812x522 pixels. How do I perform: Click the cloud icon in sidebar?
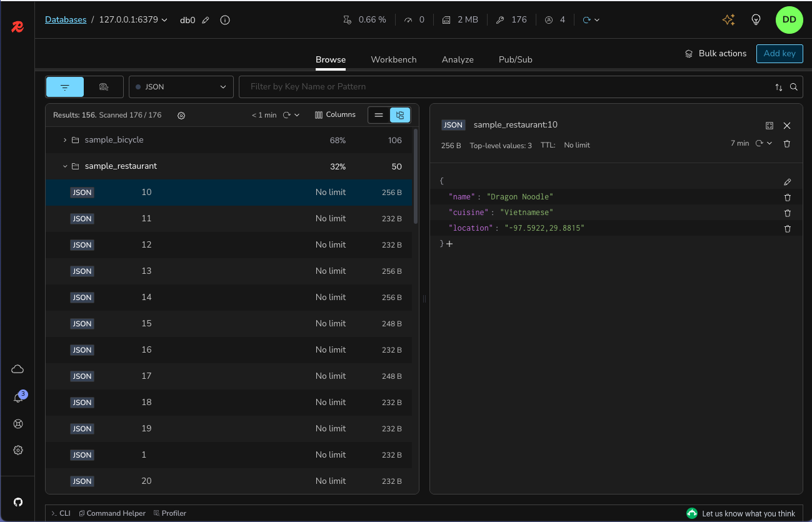(18, 369)
